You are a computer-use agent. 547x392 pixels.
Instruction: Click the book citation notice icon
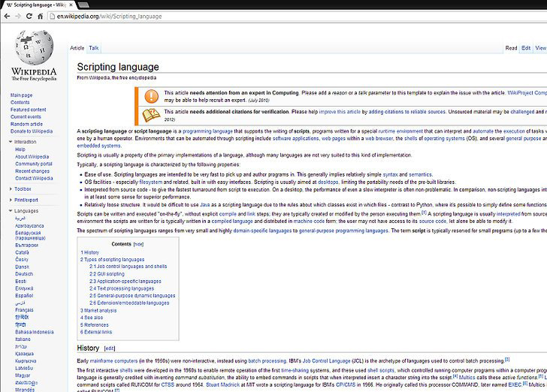coord(152,115)
